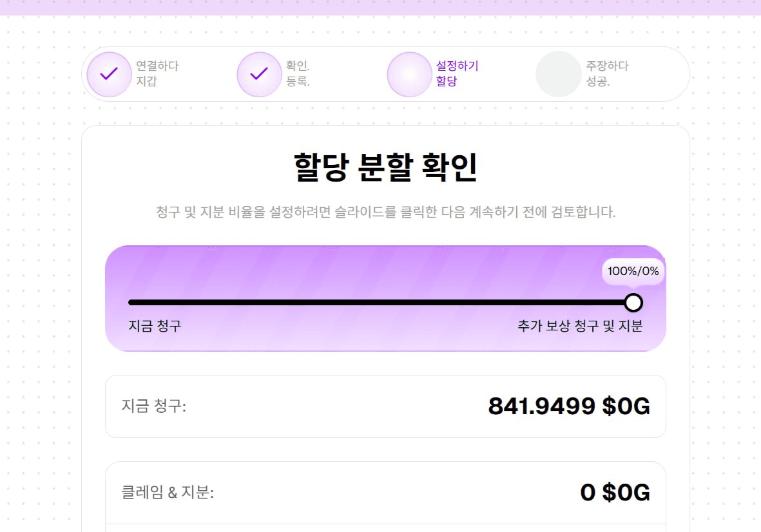Click the 추가 보상 청구 및 지분 label

tap(580, 325)
